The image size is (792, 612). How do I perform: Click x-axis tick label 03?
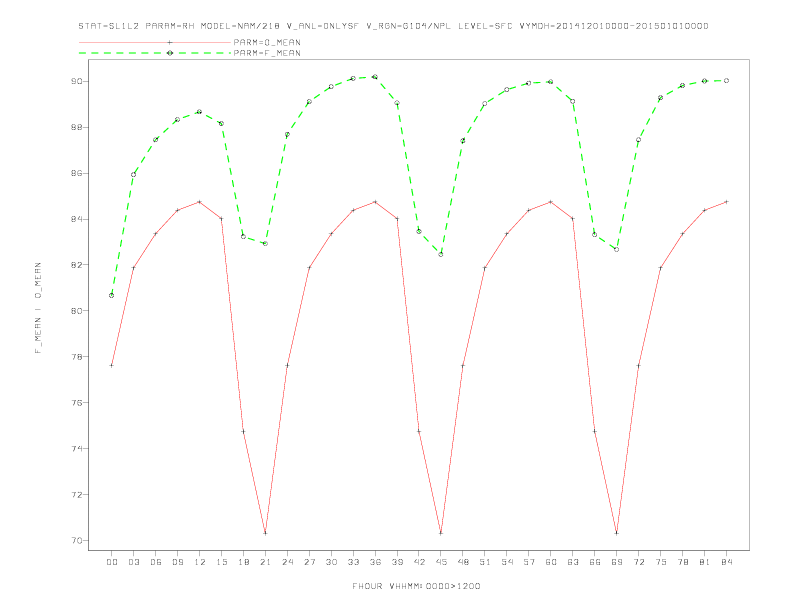[x=133, y=562]
